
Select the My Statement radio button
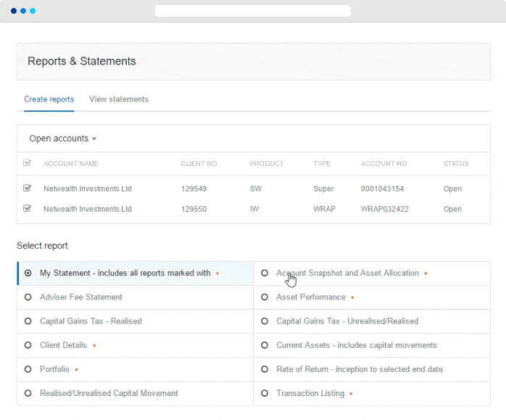tap(28, 273)
